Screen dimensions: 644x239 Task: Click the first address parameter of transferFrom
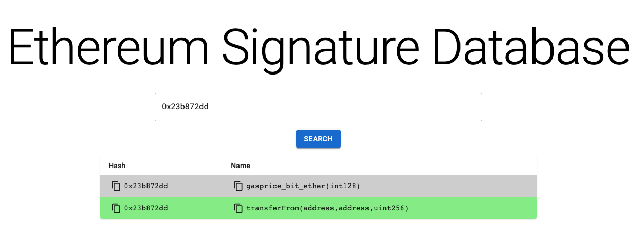[x=319, y=208]
